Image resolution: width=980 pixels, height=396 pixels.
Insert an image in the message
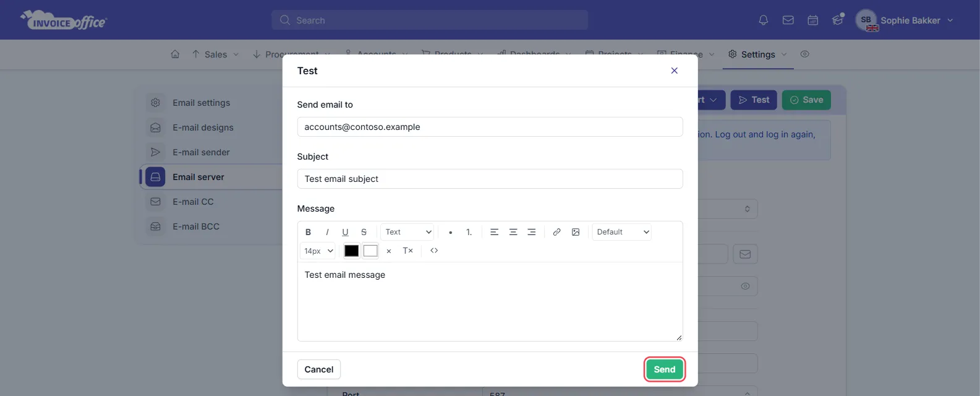[575, 232]
